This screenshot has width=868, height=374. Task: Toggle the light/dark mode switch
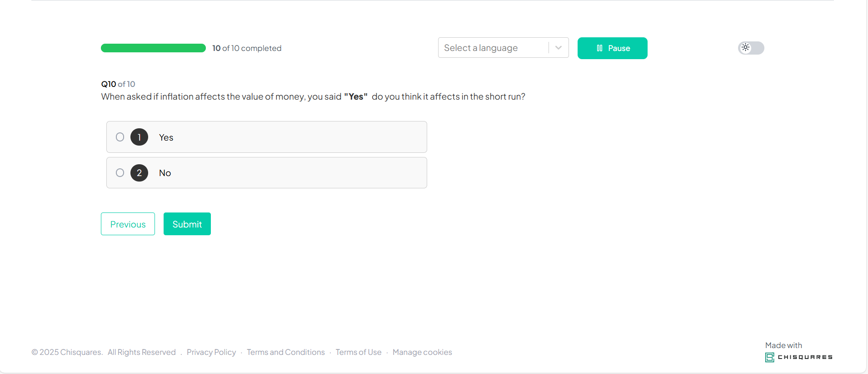751,48
